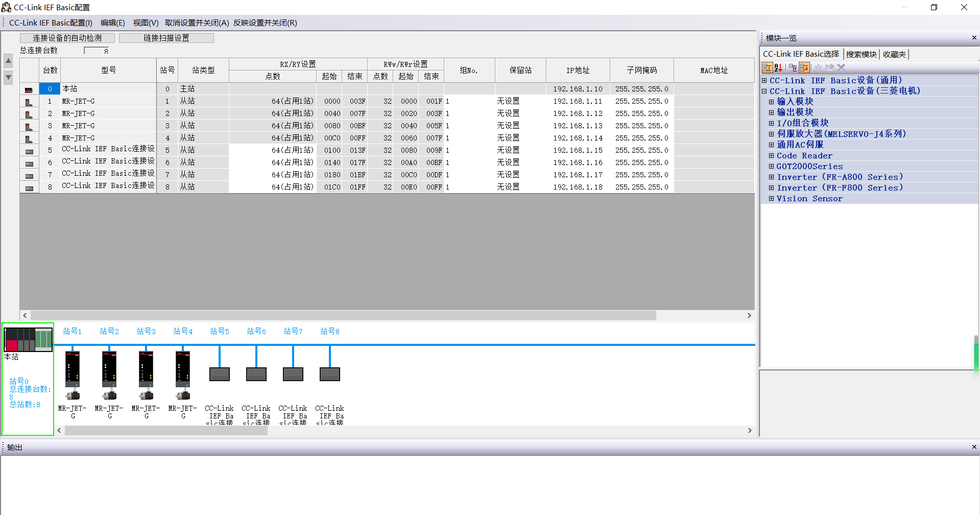Select station 4 MR-JET-G servo in diagram
Screen dimensions: 980x515
click(x=183, y=376)
